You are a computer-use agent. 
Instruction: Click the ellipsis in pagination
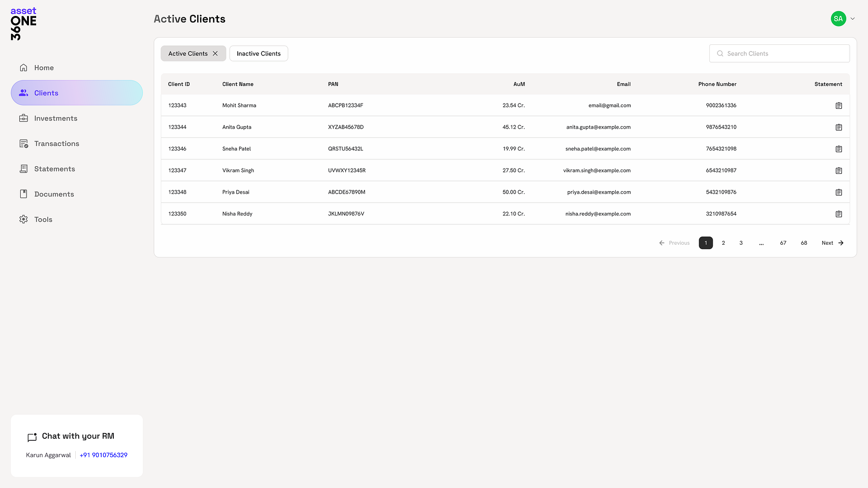[761, 243]
